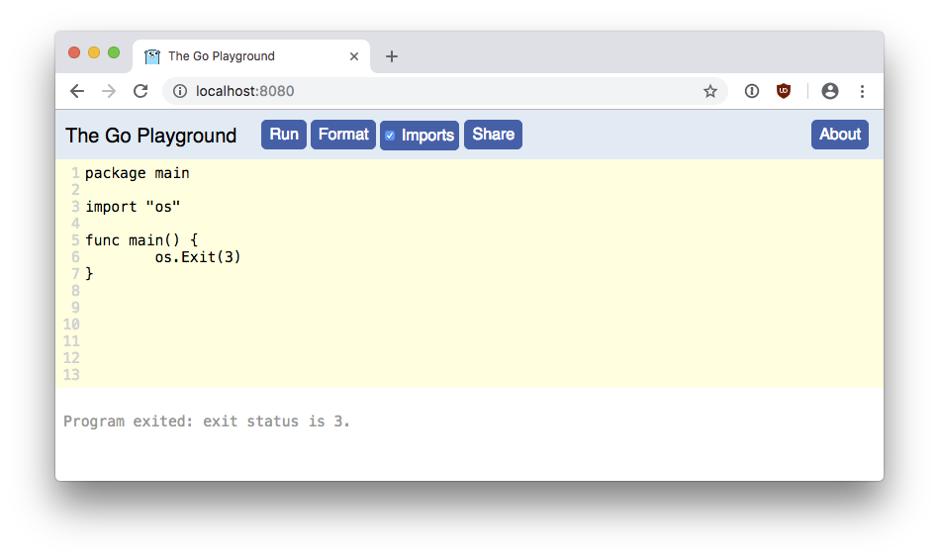Click the program exit status output text
The width and height of the screenshot is (939, 560).
tap(207, 421)
